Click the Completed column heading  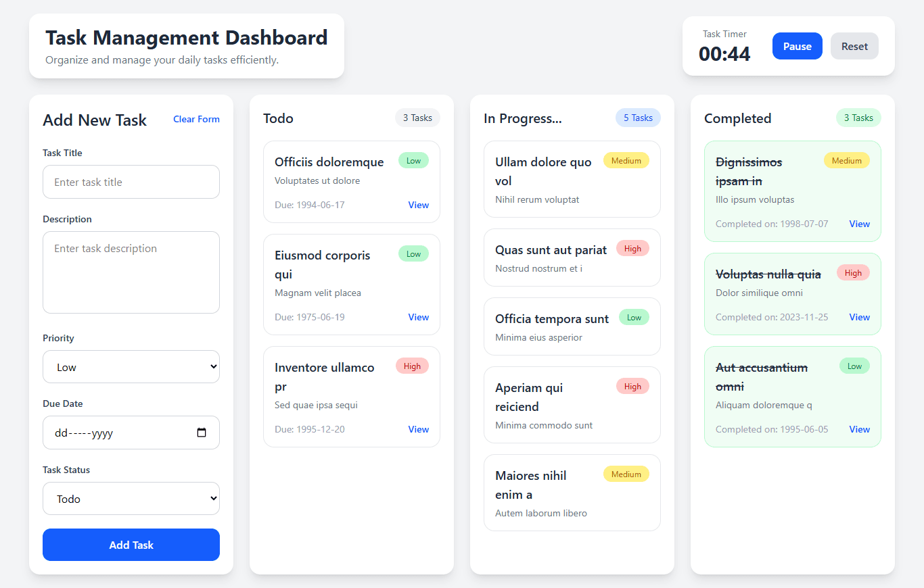click(737, 118)
